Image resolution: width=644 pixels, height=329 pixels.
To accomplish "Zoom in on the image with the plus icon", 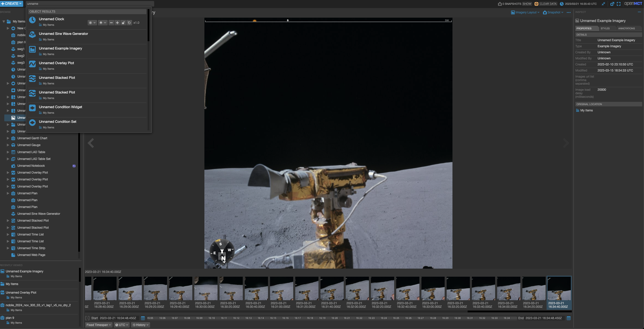I will (x=117, y=23).
